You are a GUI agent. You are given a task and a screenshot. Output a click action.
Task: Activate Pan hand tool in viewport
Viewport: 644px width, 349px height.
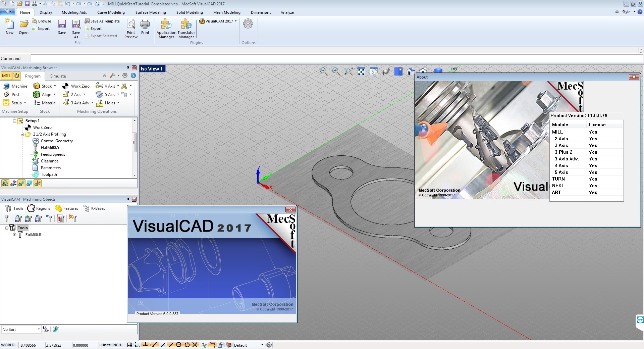pos(373,71)
